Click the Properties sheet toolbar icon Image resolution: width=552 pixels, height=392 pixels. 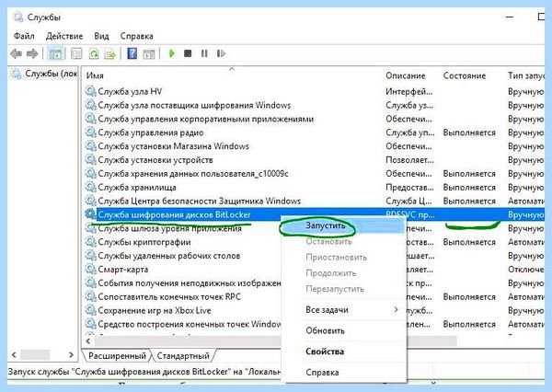[x=76, y=54]
